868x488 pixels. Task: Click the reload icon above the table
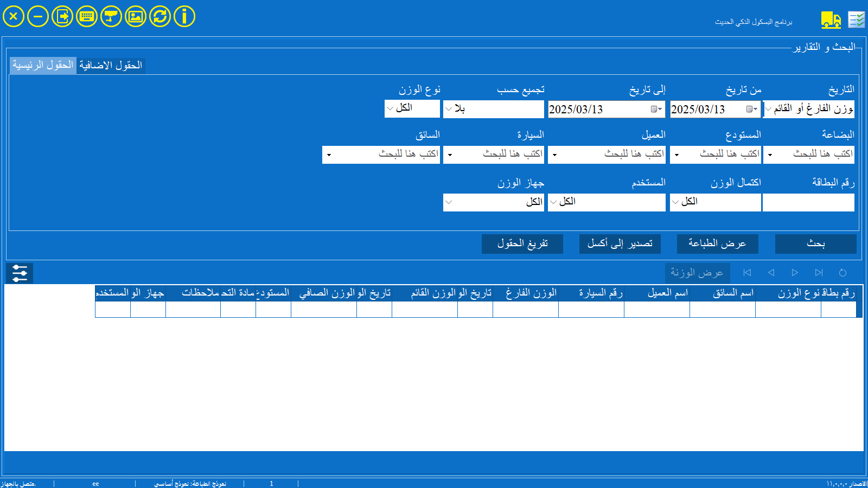(843, 273)
